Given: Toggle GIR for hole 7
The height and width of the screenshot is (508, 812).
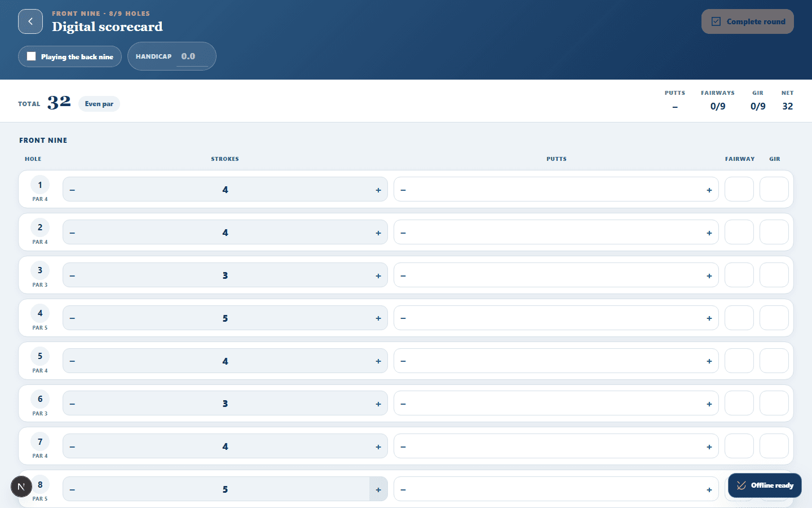Looking at the screenshot, I should click(774, 446).
